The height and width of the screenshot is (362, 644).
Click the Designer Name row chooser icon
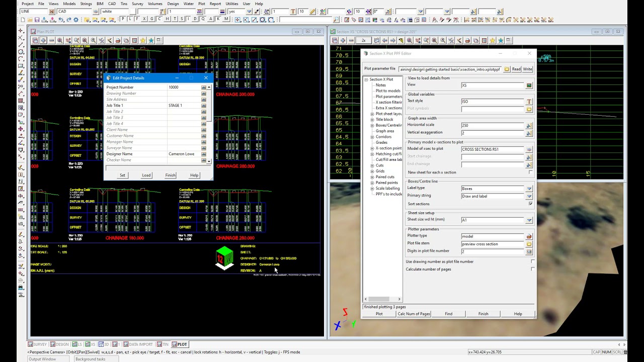pos(204,154)
